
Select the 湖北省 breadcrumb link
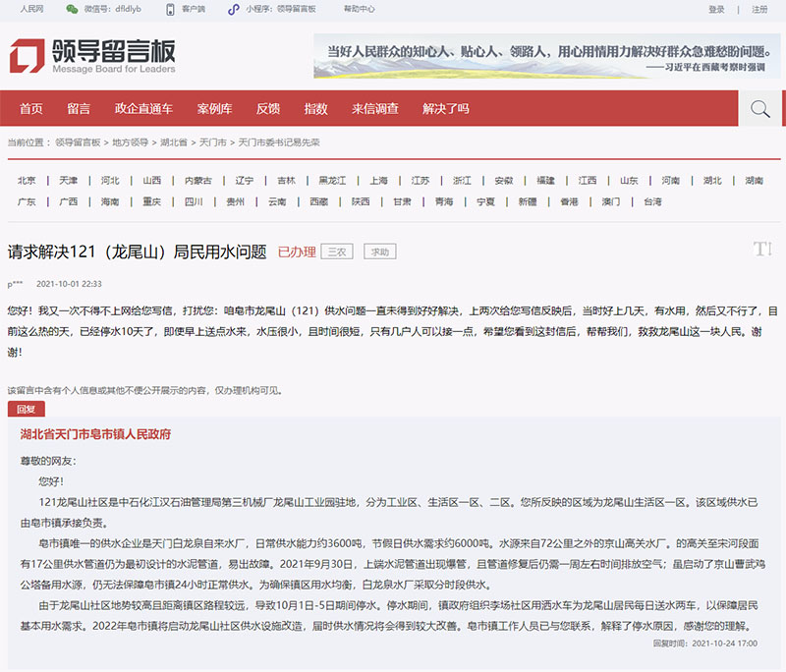(x=174, y=142)
